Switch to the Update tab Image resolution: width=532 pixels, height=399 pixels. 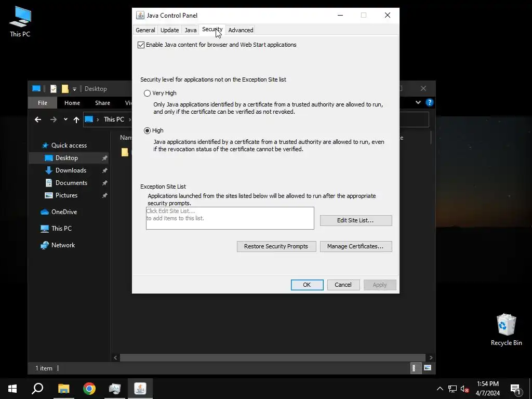pyautogui.click(x=170, y=30)
